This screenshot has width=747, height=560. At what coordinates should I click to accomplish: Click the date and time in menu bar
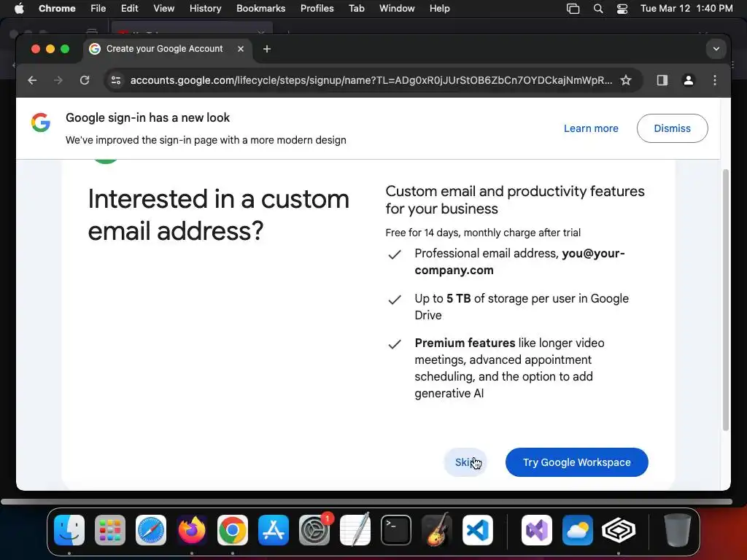(x=686, y=8)
